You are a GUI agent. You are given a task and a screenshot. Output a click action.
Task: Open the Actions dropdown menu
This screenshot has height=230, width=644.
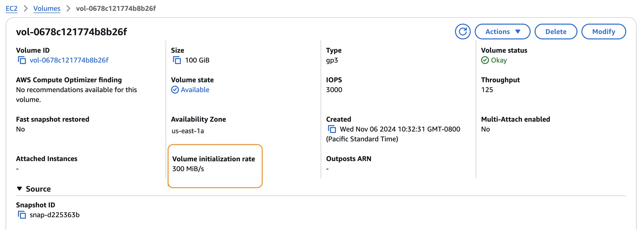point(502,32)
